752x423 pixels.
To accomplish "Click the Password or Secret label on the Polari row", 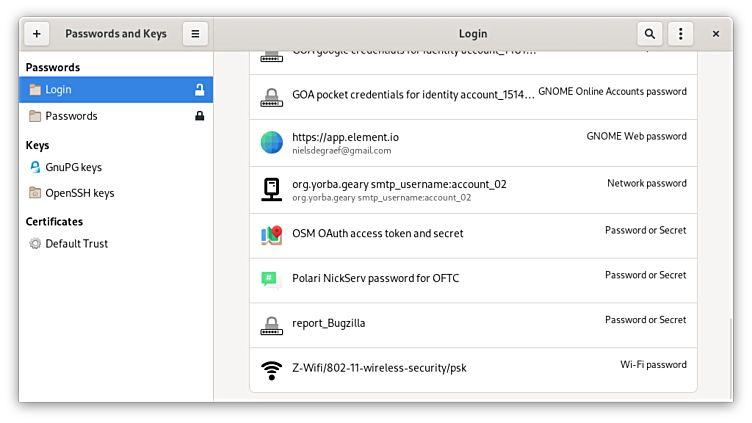I will (x=646, y=275).
